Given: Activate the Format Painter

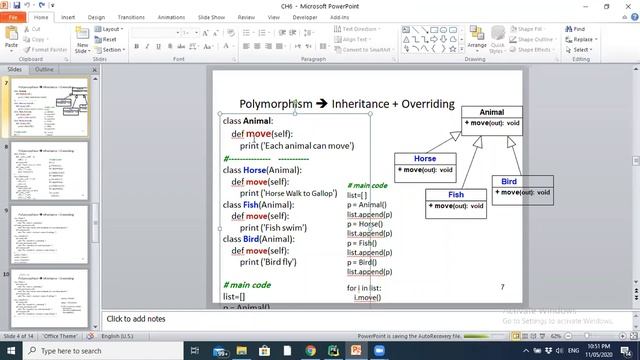Looking at the screenshot, I should point(45,49).
